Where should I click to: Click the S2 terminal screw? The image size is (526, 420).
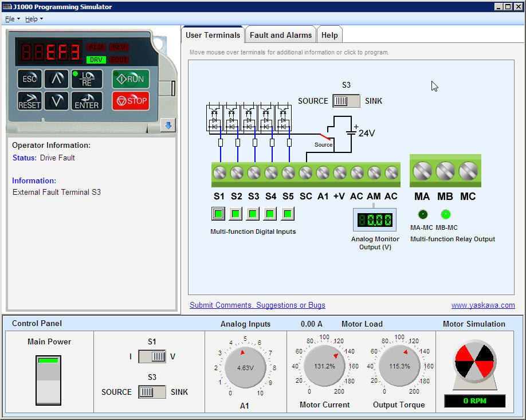point(237,173)
